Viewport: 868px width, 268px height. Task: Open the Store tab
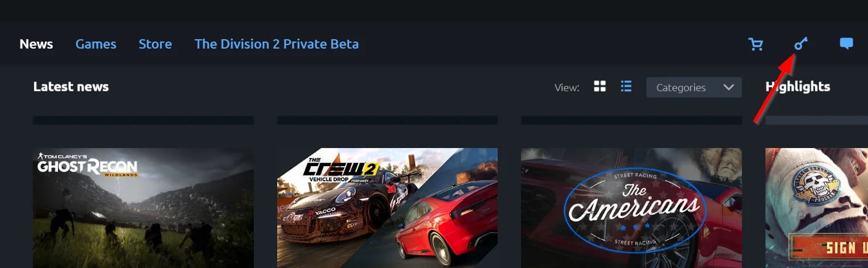[x=155, y=44]
